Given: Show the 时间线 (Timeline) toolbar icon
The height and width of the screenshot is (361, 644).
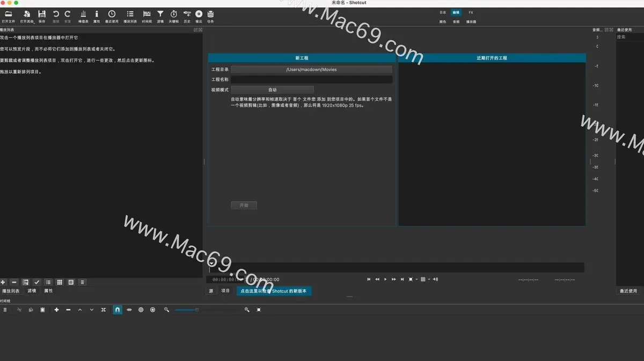Looking at the screenshot, I should 147,16.
